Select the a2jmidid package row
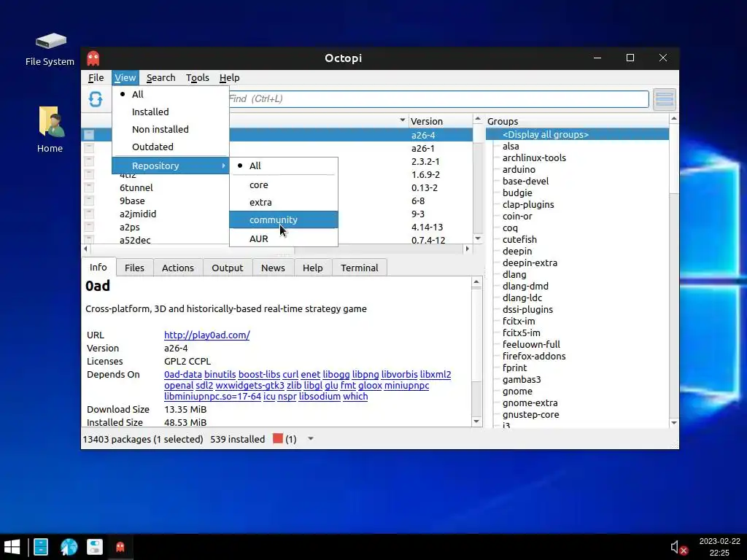This screenshot has width=747, height=560. pos(277,214)
